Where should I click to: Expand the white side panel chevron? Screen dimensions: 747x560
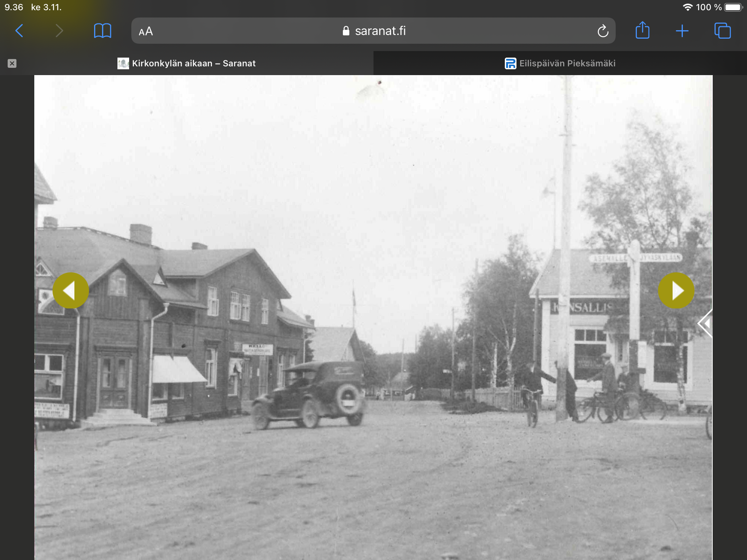[705, 323]
